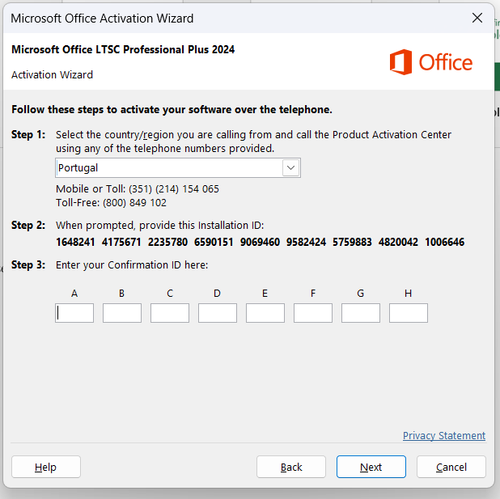Open the Privacy Statement link
Viewport: 500px width, 499px height.
[444, 435]
